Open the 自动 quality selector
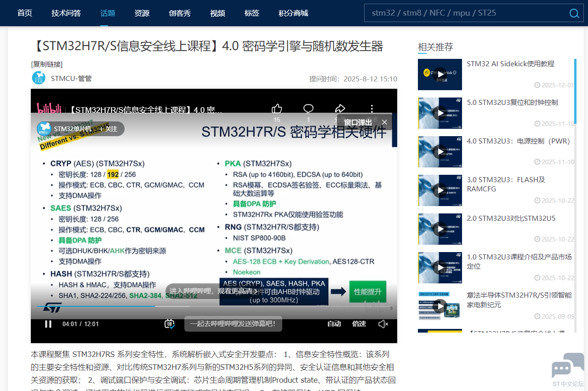This screenshot has height=391, width=588. (334, 324)
